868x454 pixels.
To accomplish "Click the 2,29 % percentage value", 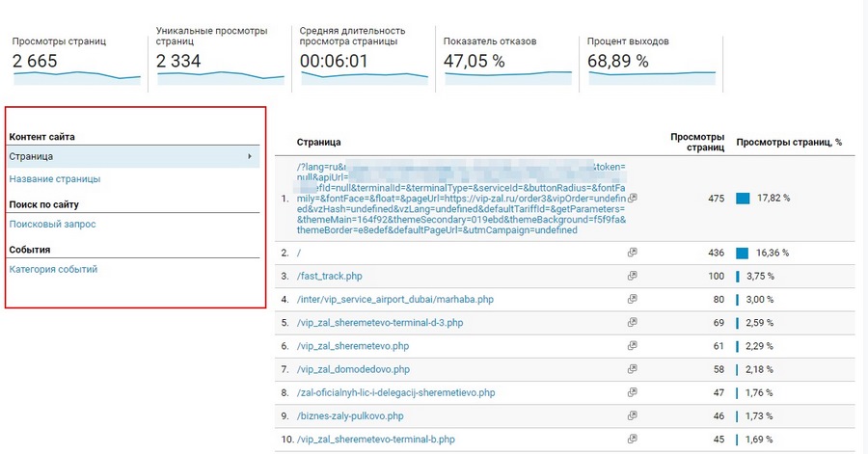I will pos(760,346).
